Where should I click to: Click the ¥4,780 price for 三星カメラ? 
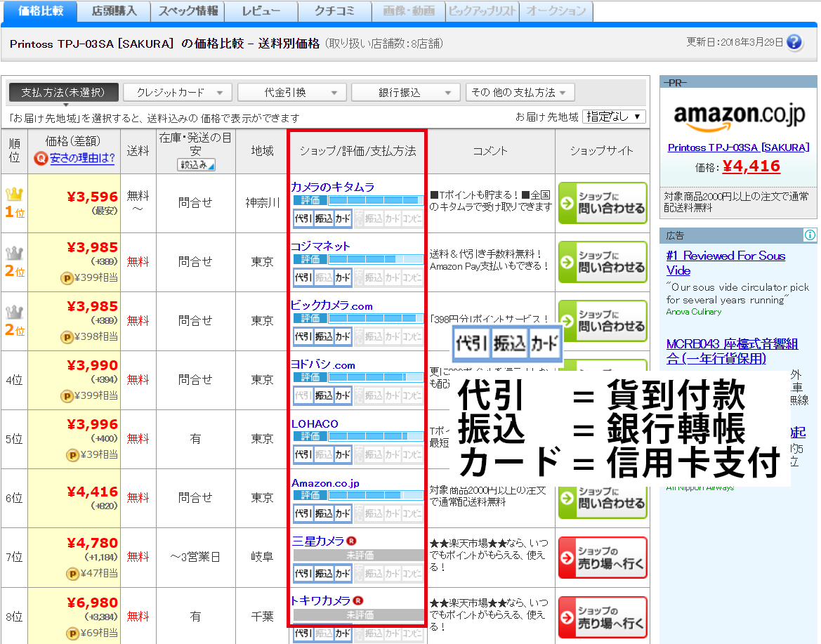[92, 543]
